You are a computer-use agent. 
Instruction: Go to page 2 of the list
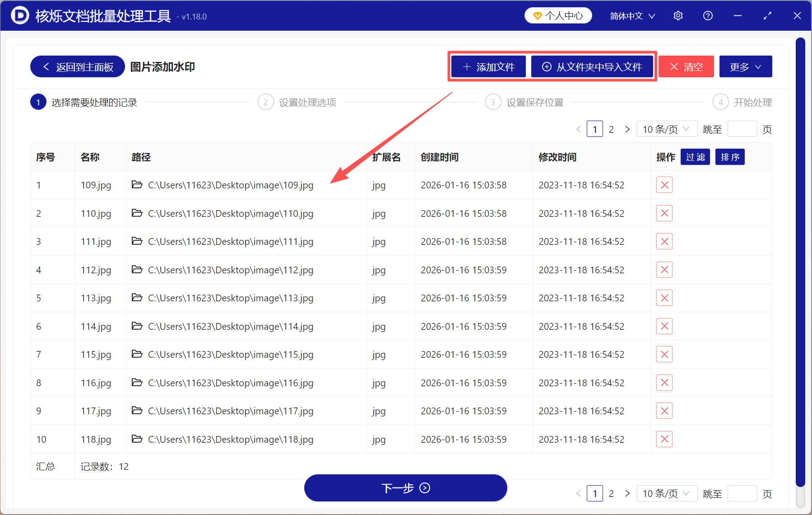(x=611, y=129)
